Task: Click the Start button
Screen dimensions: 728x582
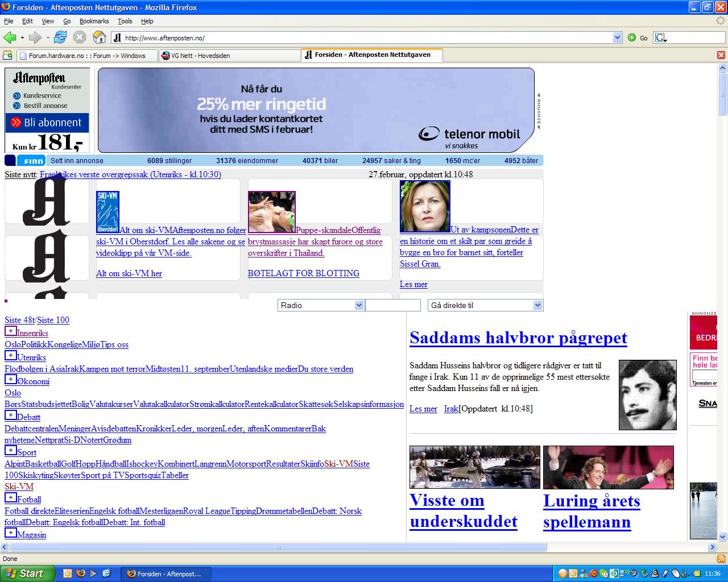Action: click(27, 573)
